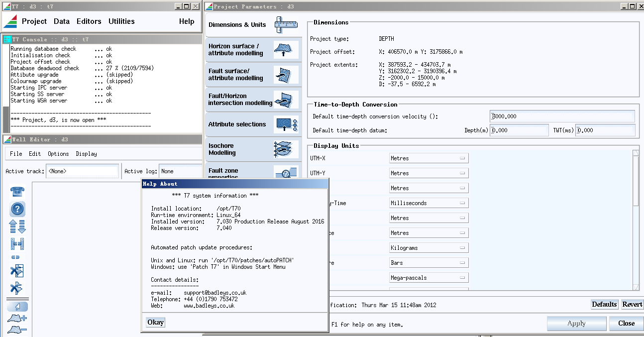Click the Fault zone properties magnifier icon
The image size is (644, 337).
(x=287, y=173)
